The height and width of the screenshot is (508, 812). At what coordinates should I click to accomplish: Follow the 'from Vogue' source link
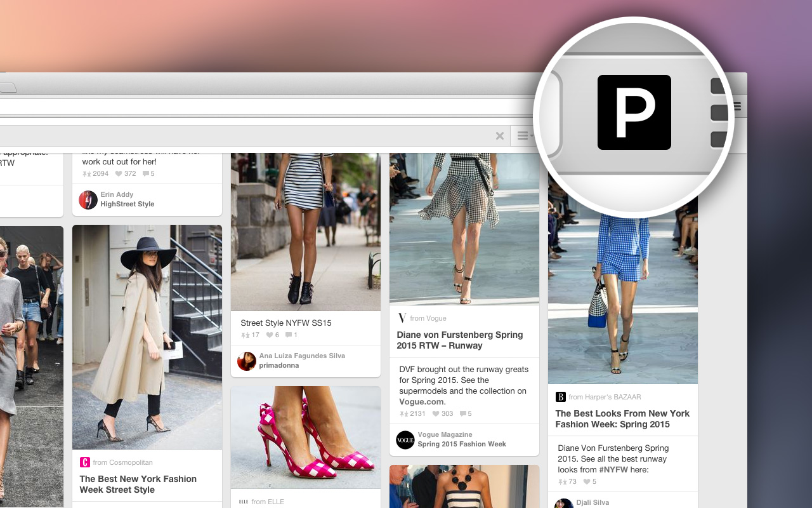point(428,318)
